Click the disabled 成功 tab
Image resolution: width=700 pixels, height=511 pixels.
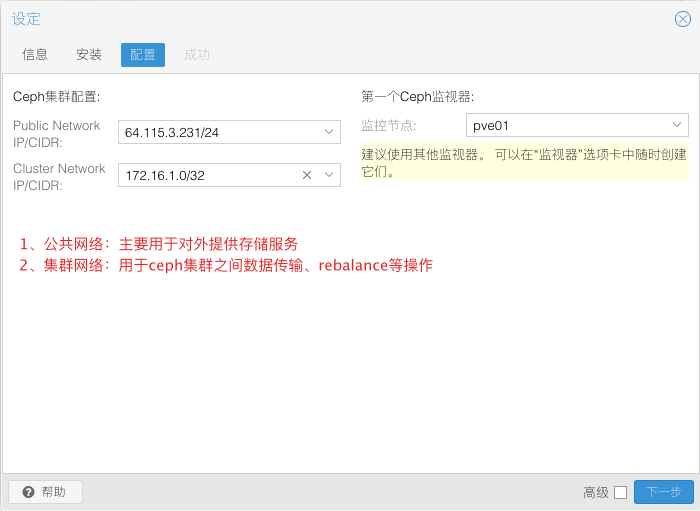(x=197, y=54)
